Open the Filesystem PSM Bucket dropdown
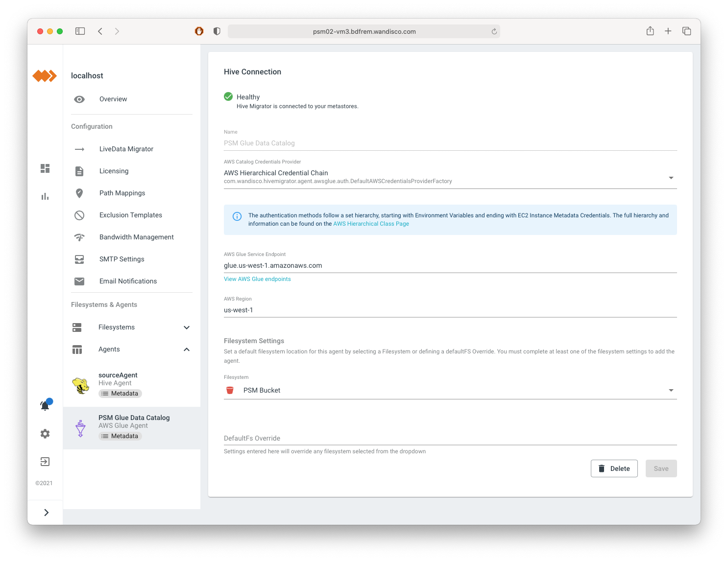This screenshot has height=561, width=728. pos(671,390)
